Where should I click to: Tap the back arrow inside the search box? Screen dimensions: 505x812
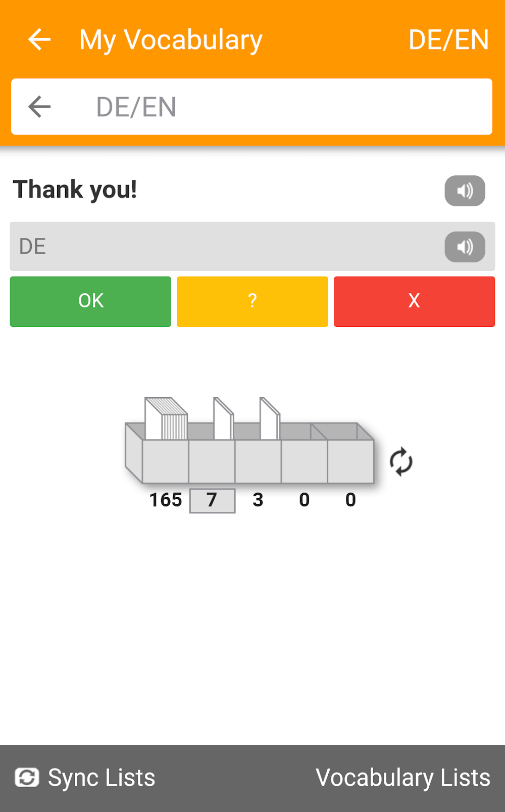pos(39,107)
